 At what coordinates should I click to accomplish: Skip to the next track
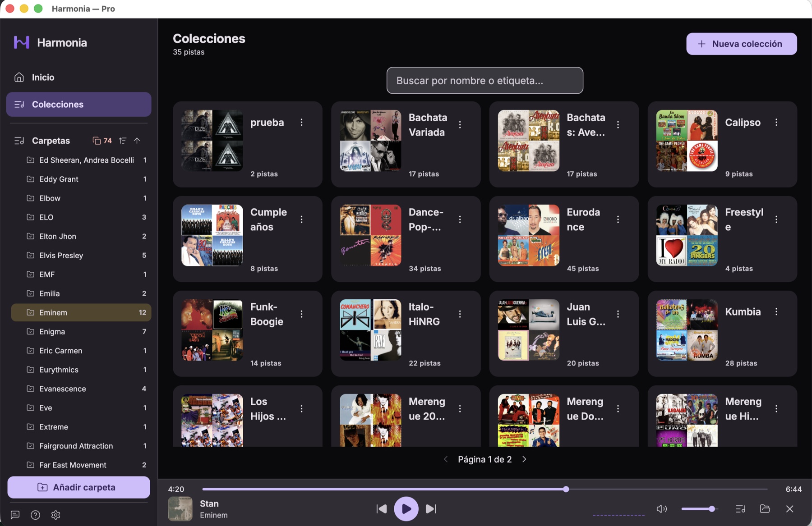pos(431,509)
